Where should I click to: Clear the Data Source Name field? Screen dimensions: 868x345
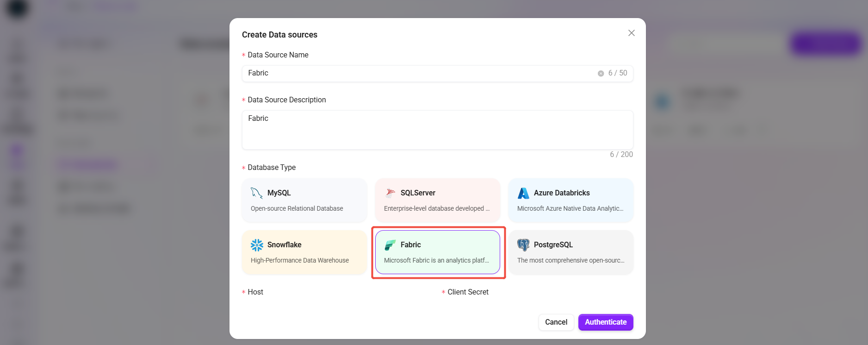coord(601,73)
